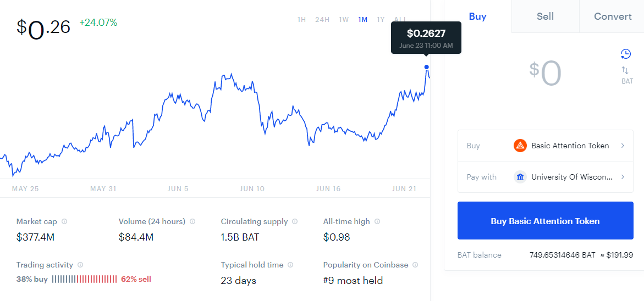Click the $0 amount input field

[545, 74]
